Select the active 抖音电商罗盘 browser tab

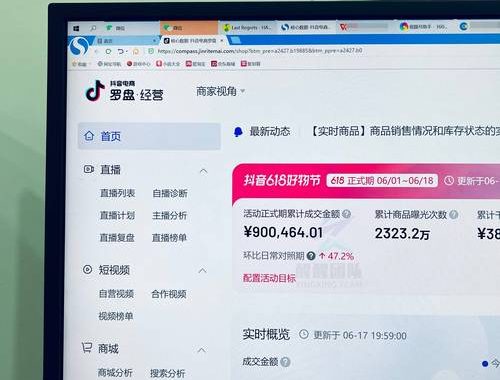click(193, 41)
